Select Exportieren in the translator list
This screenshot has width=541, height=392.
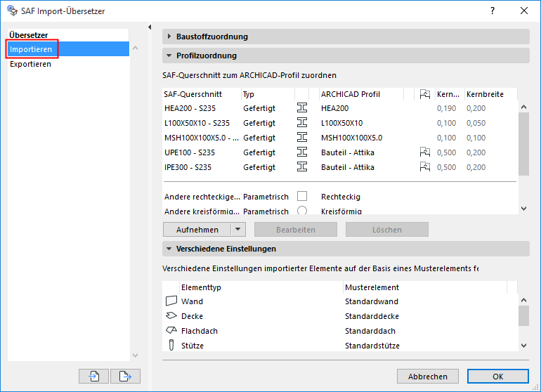30,64
